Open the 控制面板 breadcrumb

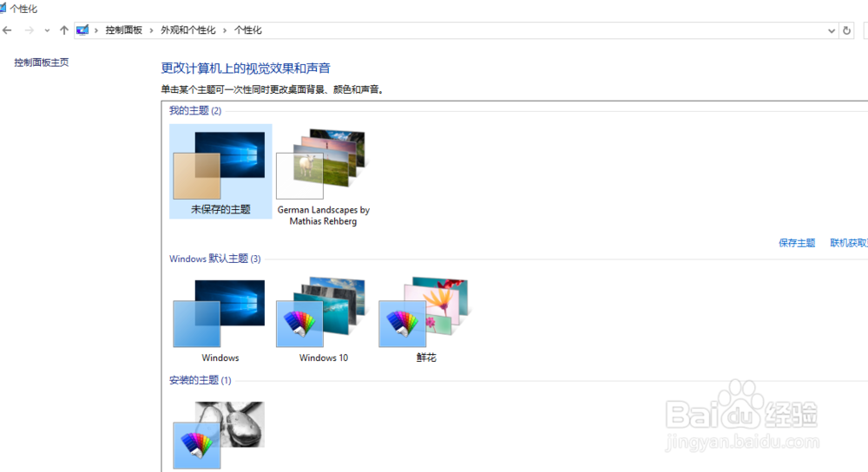(124, 29)
